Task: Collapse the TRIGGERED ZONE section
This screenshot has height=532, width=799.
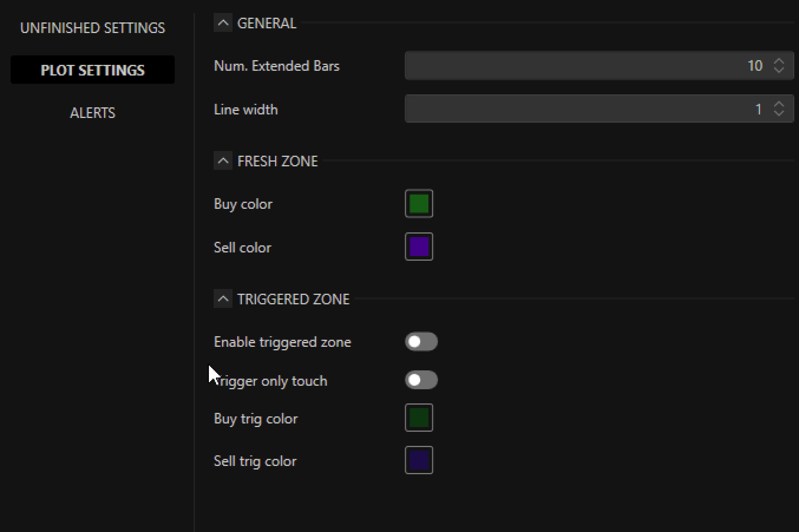Action: [x=223, y=298]
